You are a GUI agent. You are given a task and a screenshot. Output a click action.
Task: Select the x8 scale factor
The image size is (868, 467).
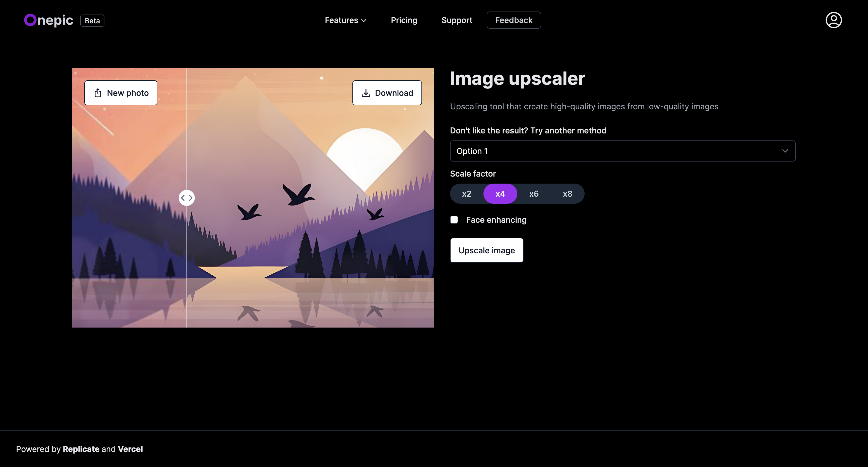[568, 194]
